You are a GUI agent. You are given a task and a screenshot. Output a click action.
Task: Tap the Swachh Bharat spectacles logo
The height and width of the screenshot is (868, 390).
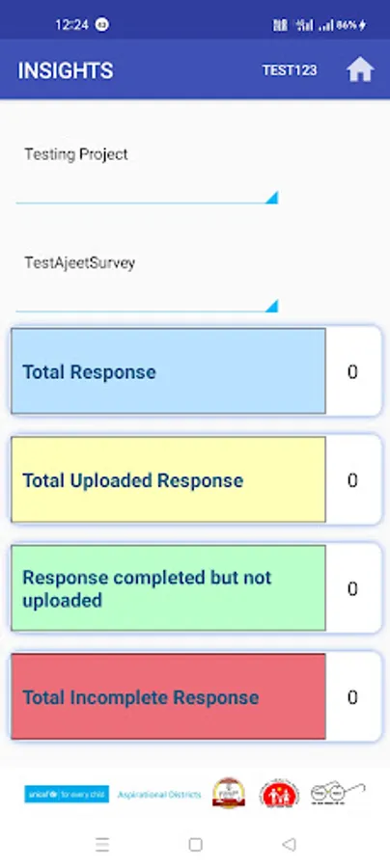click(337, 794)
